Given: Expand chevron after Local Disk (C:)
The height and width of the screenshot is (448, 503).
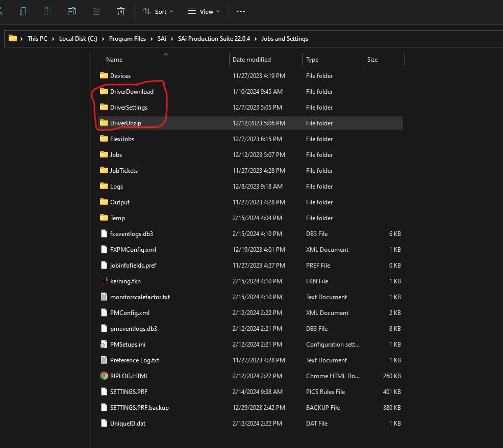Looking at the screenshot, I should pos(103,39).
